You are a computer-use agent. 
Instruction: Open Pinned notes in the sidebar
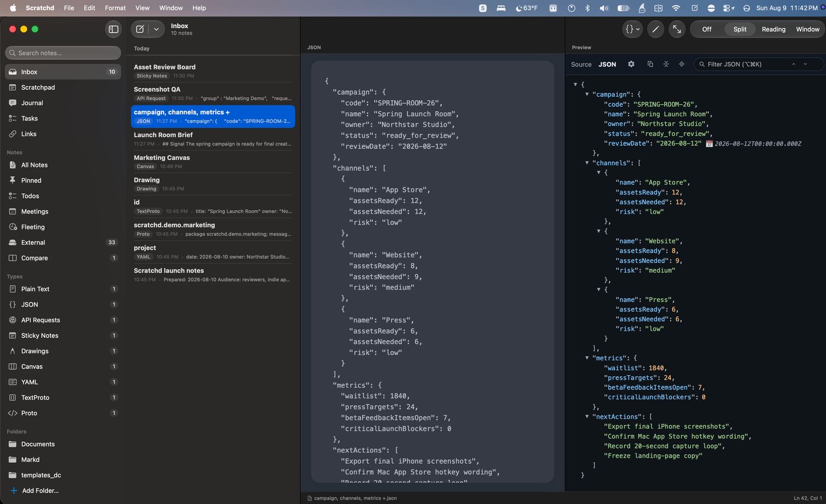coord(63,180)
